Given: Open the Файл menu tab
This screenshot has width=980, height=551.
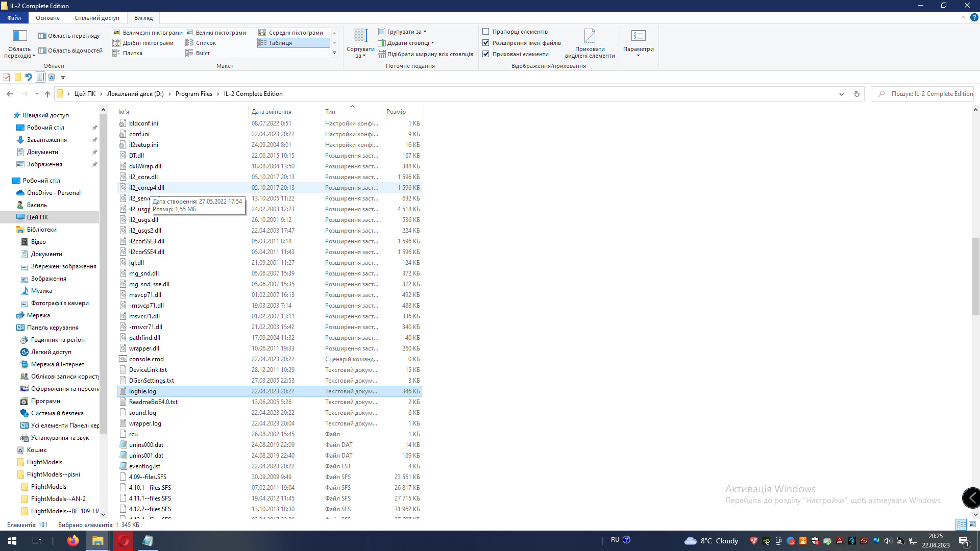Looking at the screenshot, I should 14,18.
